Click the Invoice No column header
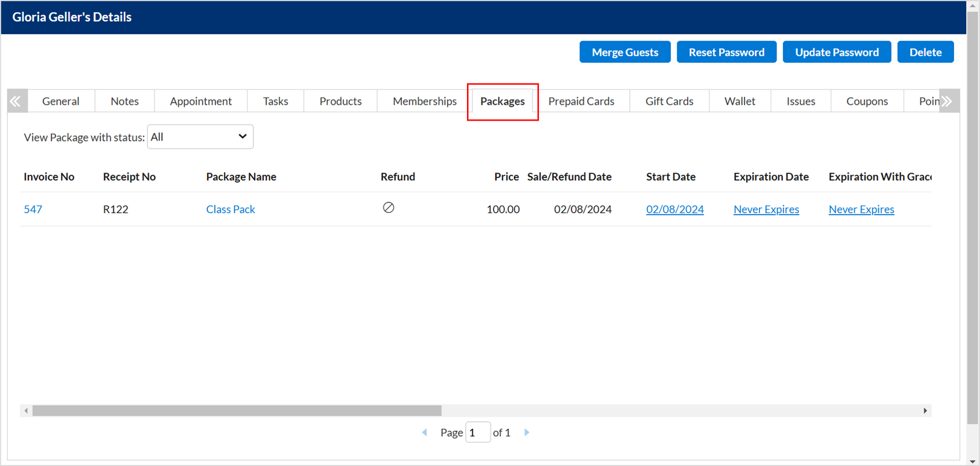 (49, 177)
